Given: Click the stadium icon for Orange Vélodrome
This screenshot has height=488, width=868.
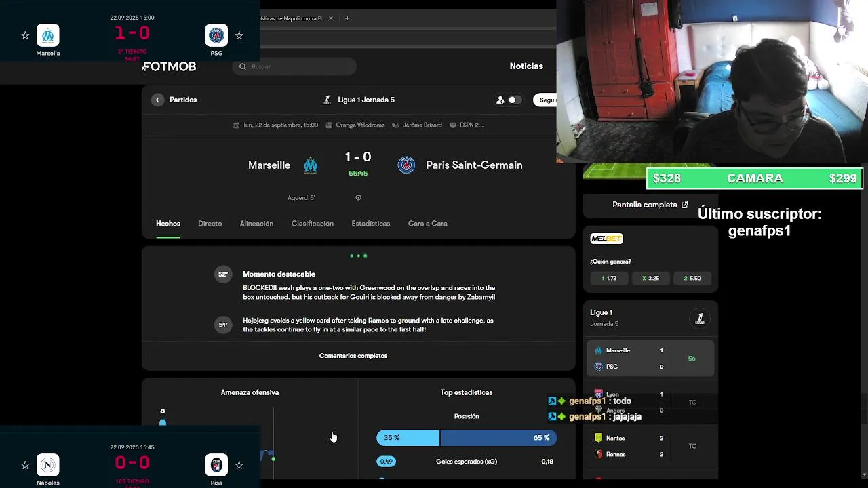Looking at the screenshot, I should 329,125.
